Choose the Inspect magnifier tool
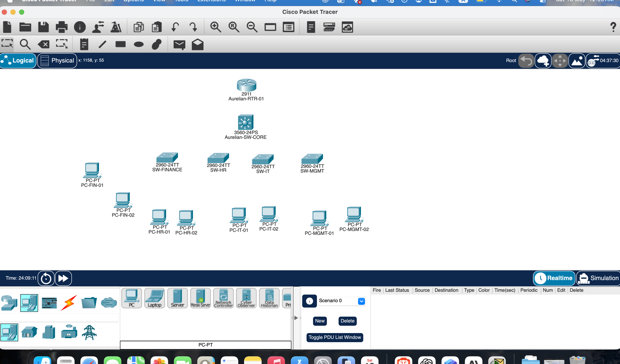Screen dimensions: 620x364 point(25,44)
